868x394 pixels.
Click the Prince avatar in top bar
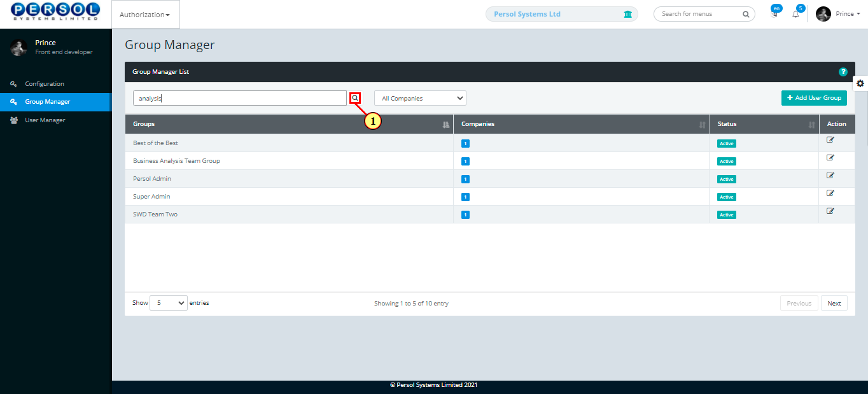tap(823, 14)
